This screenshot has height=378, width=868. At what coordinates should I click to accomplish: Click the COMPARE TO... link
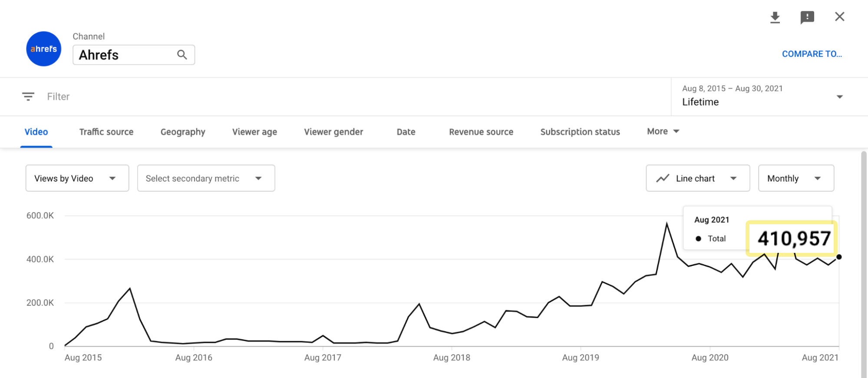tap(812, 54)
